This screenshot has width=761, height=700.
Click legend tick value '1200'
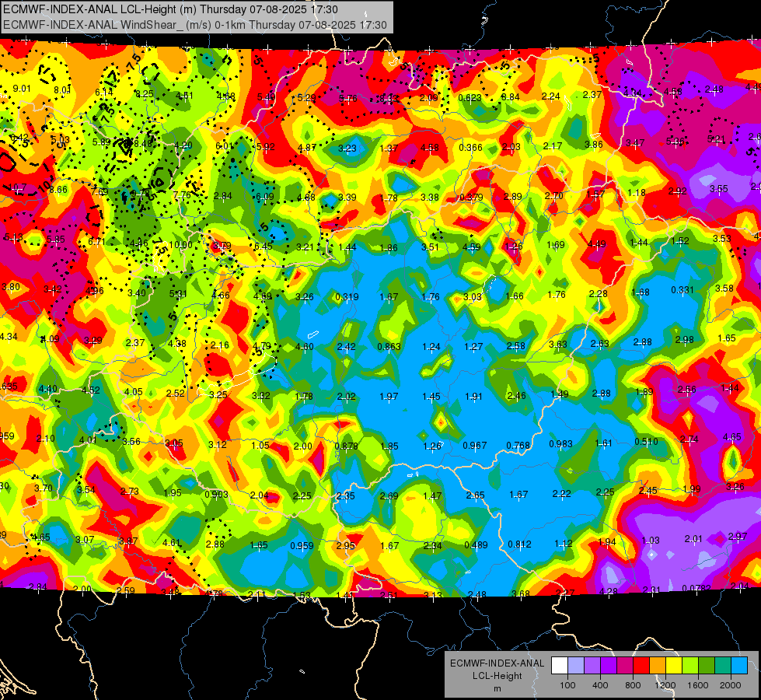pyautogui.click(x=665, y=685)
